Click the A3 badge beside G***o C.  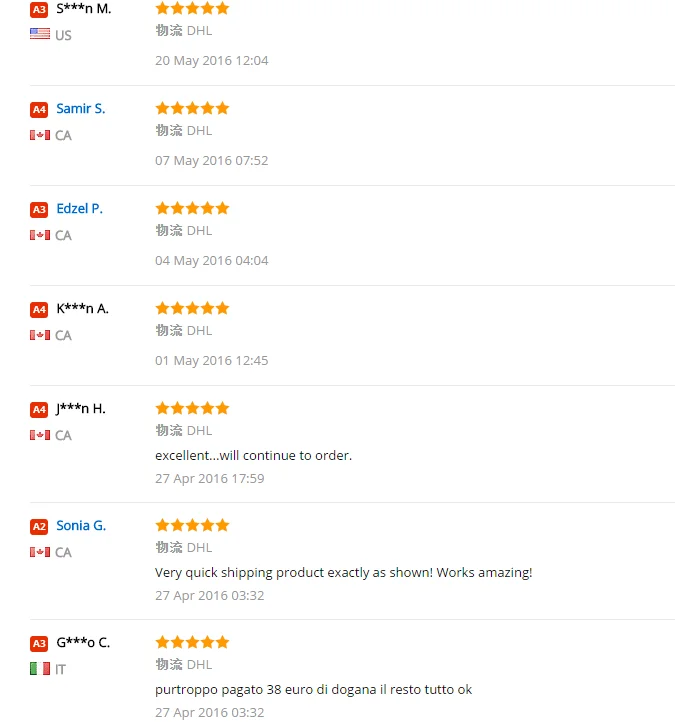[39, 643]
